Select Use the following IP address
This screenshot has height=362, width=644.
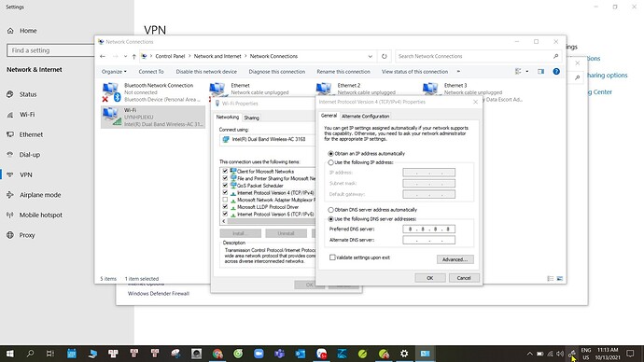(x=330, y=162)
